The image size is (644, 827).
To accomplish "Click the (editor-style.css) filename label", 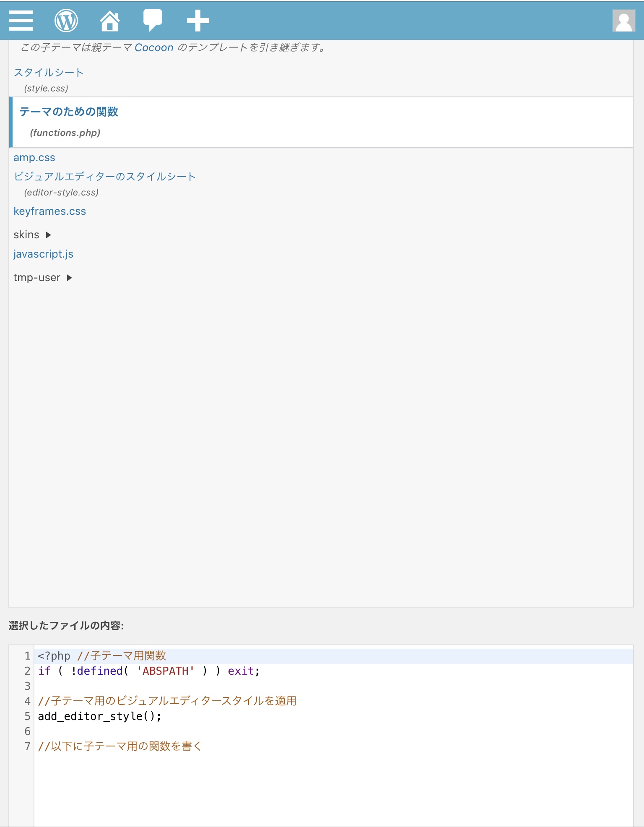I will point(61,193).
